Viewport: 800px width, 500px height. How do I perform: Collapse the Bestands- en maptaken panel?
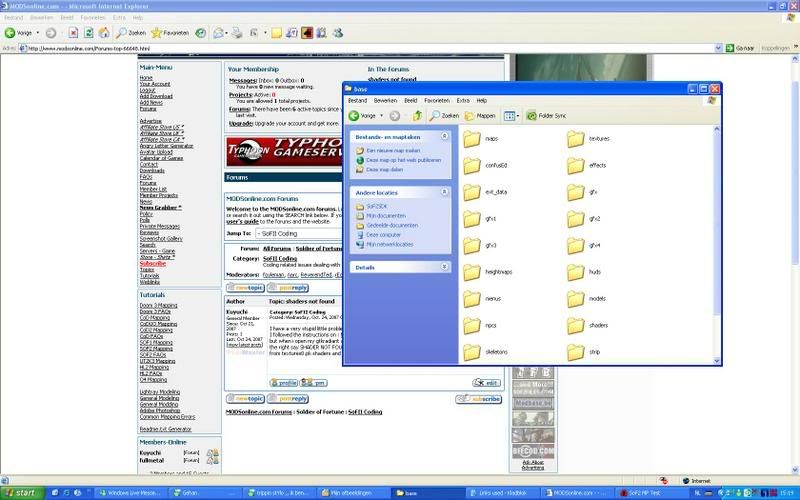444,135
